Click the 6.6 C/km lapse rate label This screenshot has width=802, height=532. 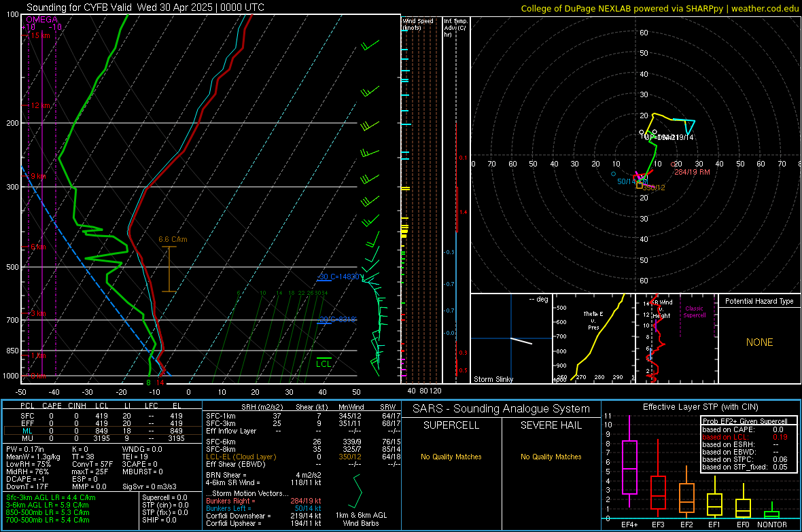173,239
